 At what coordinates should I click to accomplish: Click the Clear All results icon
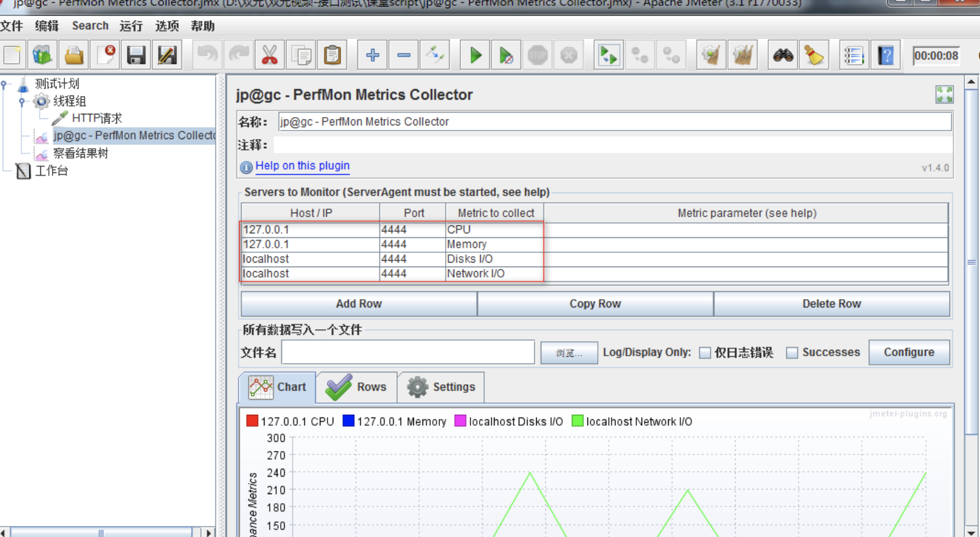743,55
